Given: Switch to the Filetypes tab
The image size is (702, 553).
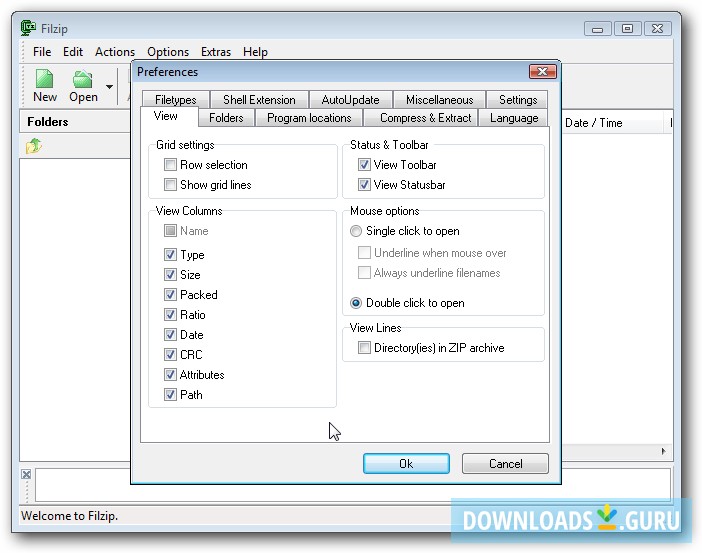Looking at the screenshot, I should click(176, 99).
